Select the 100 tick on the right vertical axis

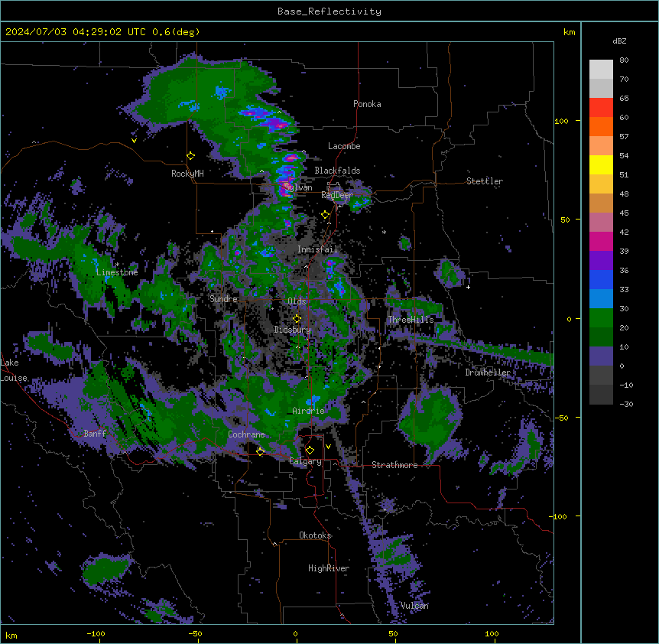pos(561,121)
